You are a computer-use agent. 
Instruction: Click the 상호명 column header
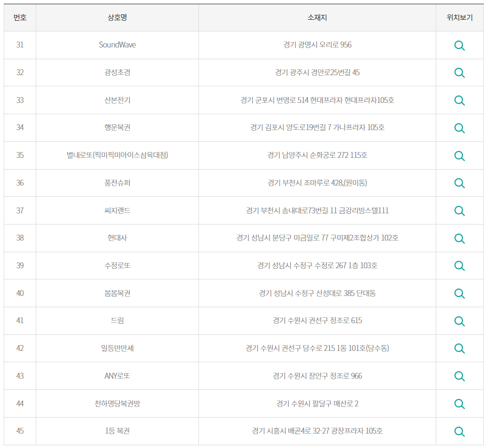[x=117, y=18]
